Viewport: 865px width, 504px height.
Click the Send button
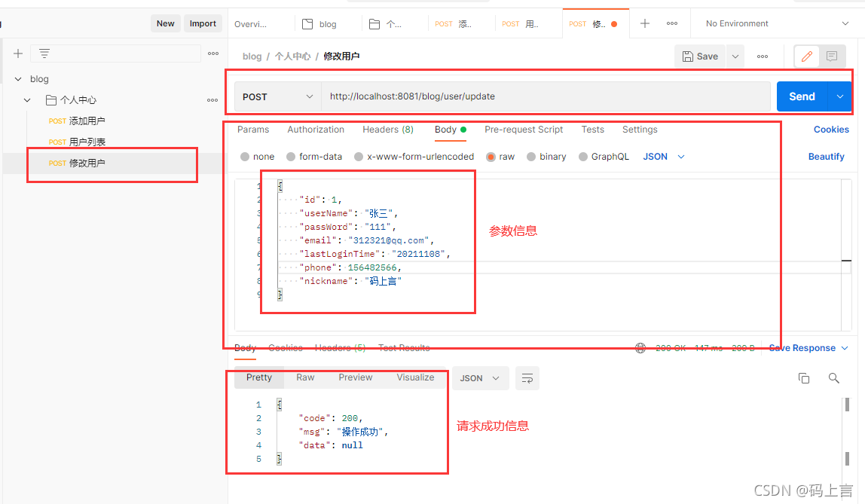coord(802,96)
